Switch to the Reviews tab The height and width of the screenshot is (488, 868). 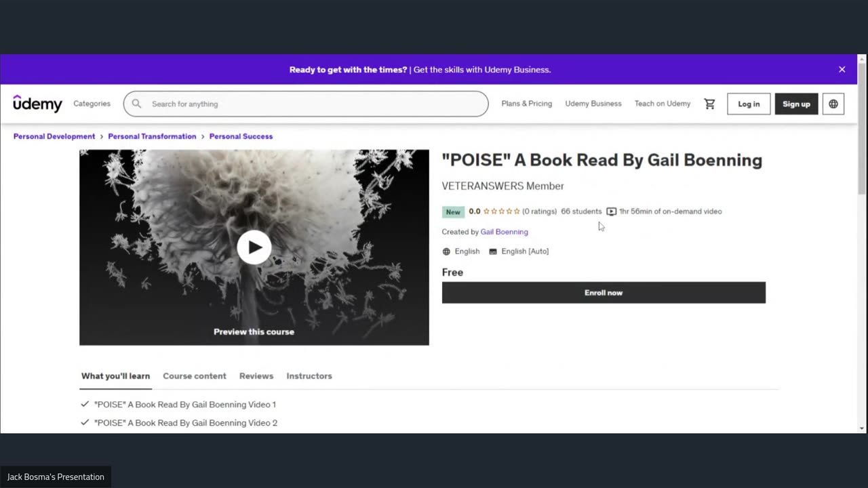(x=256, y=376)
